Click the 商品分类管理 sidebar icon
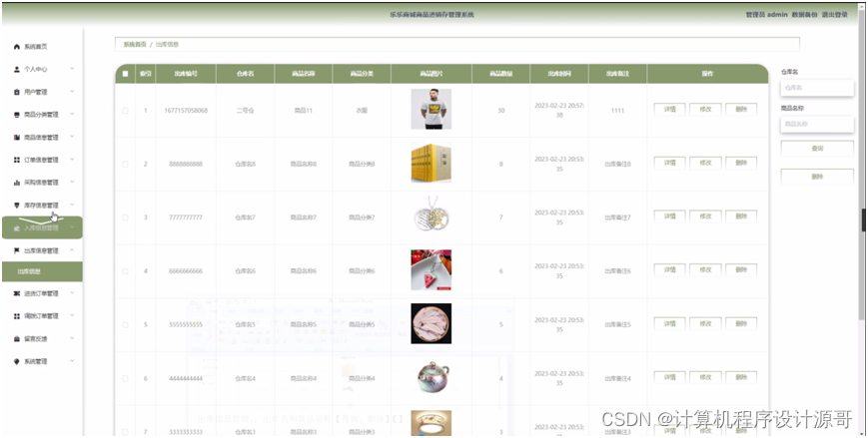Image resolution: width=868 pixels, height=438 pixels. click(17, 115)
